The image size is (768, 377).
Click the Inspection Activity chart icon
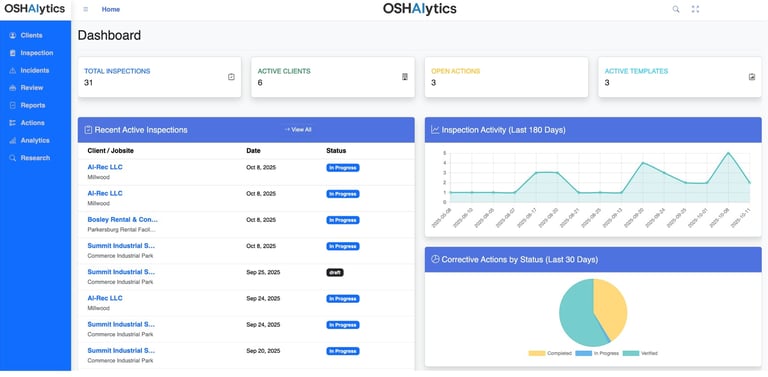click(x=435, y=130)
